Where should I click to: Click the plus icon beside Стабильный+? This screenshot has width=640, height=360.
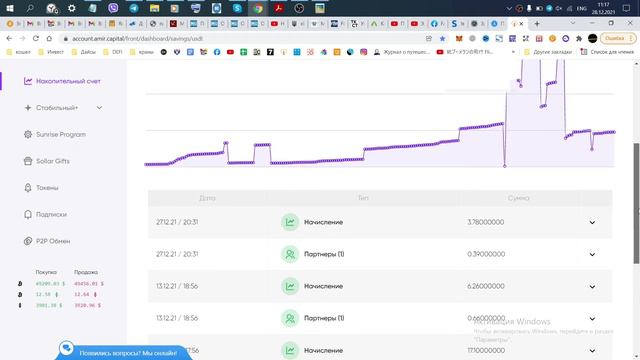[x=28, y=108]
